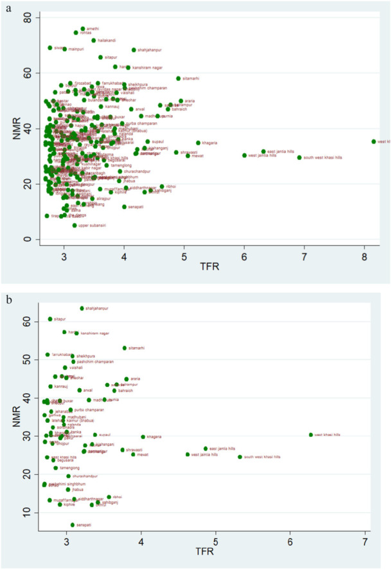Click the panel label 'b'
Image resolution: width=392 pixels, height=570 pixels.
(x=9, y=300)
